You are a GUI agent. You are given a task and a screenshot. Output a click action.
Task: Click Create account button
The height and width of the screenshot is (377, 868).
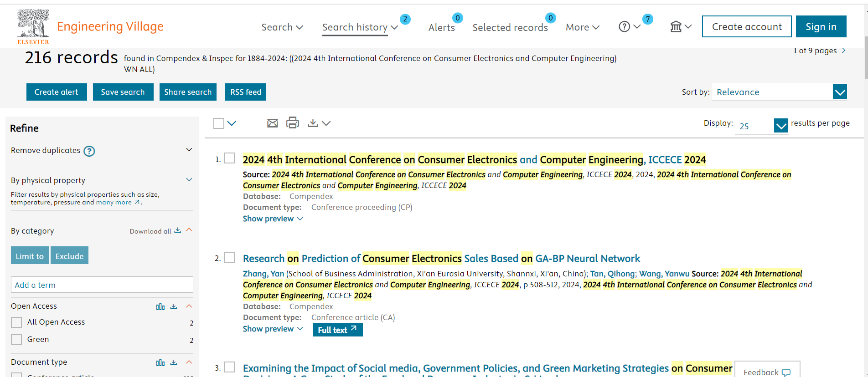coord(747,26)
